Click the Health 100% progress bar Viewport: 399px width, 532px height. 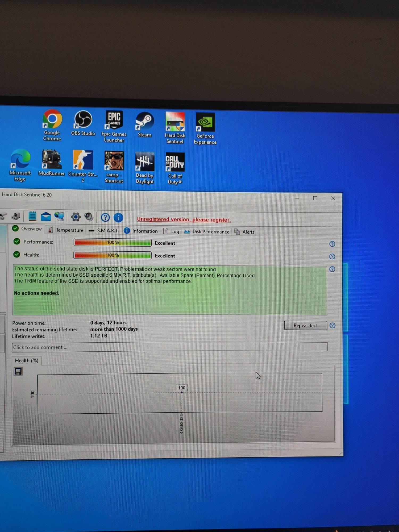pos(112,255)
